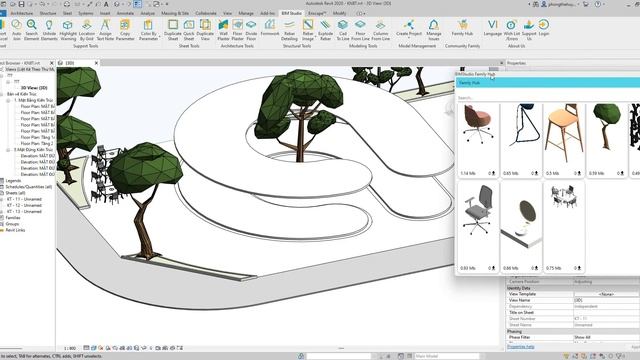The image size is (640, 360).
Task: Close the Project Browser panel
Action: tap(52, 63)
